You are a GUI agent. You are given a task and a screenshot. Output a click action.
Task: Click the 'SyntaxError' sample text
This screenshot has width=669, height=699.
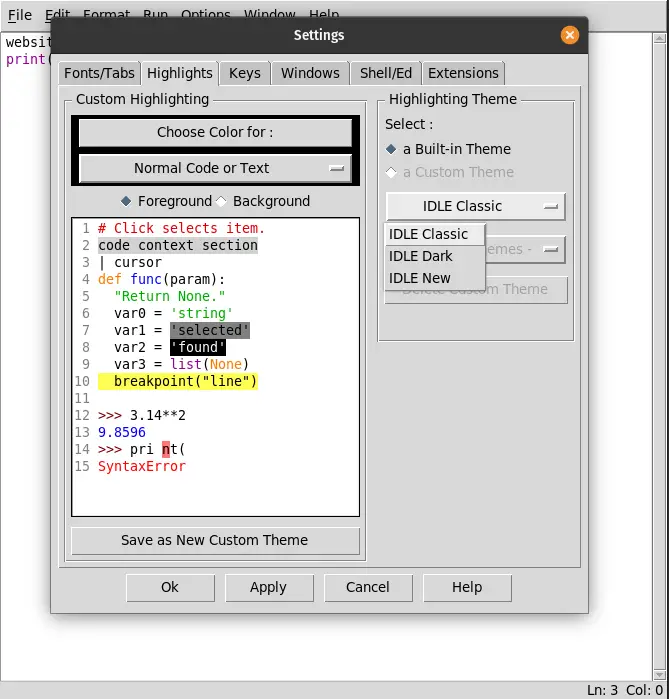tap(142, 467)
